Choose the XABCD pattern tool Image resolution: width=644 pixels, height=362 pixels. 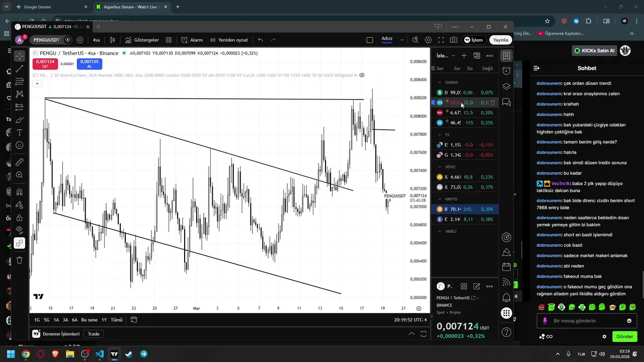tap(19, 94)
